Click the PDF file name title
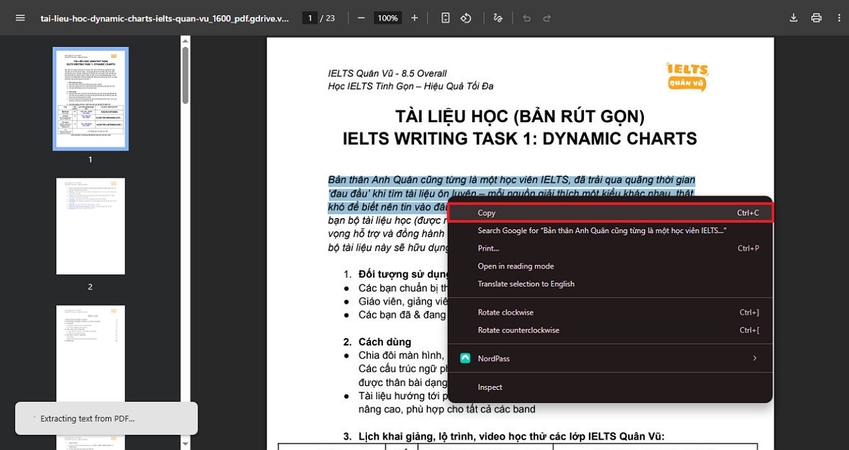 (x=165, y=18)
